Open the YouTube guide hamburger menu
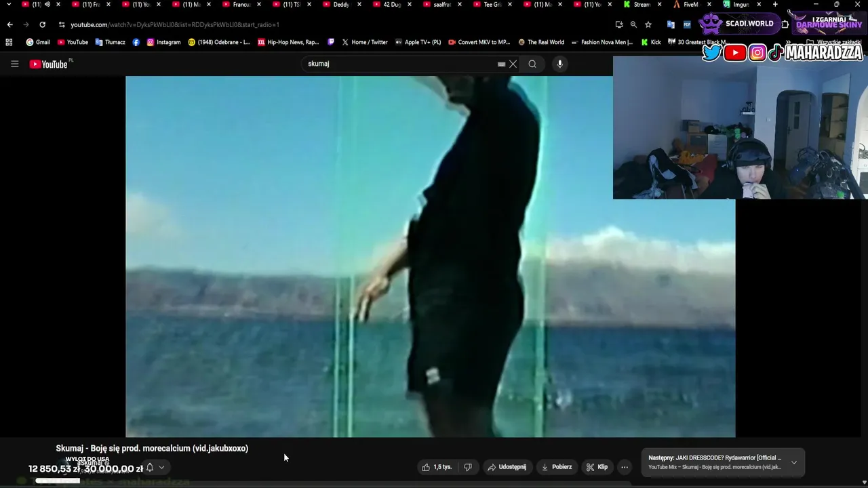868x488 pixels. [14, 64]
